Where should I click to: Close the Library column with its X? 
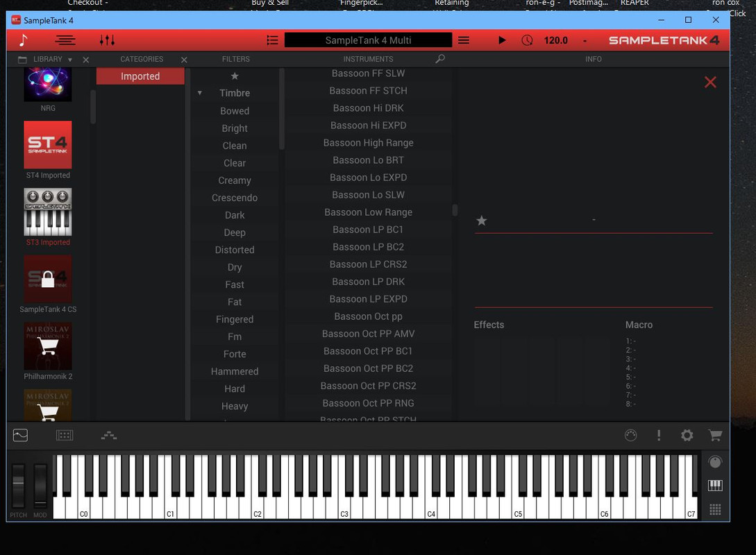coord(86,60)
